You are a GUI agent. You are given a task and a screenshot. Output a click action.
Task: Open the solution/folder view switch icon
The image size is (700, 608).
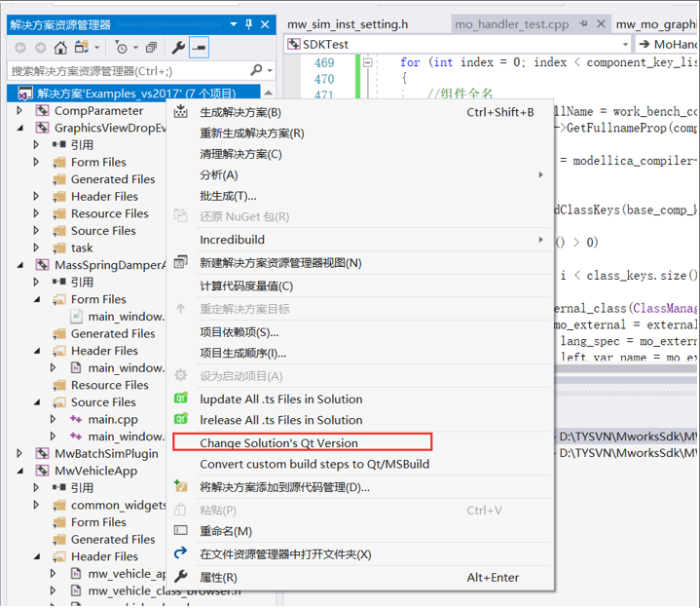(81, 47)
